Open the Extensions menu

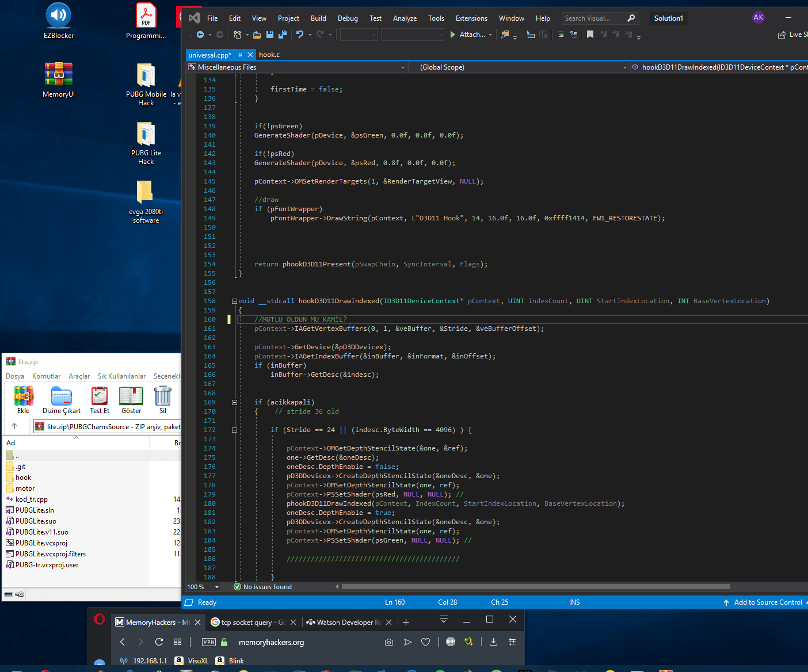[x=471, y=18]
